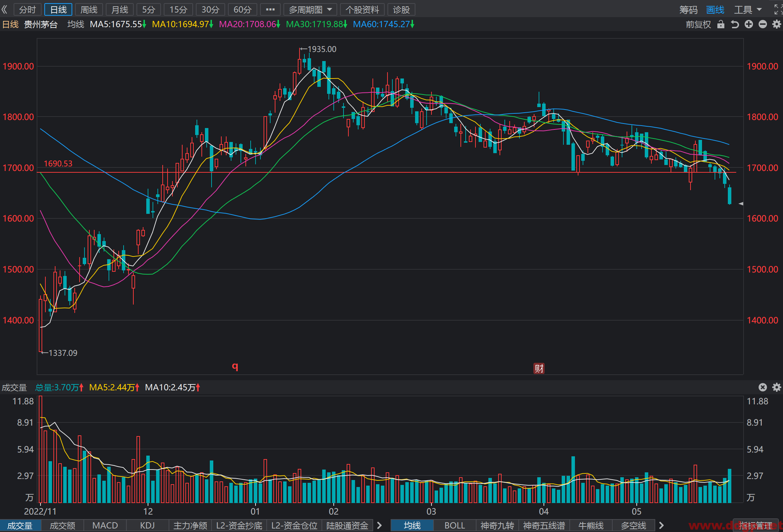Expand the 工具 tools dropdown
This screenshot has width=783, height=532.
(748, 9)
